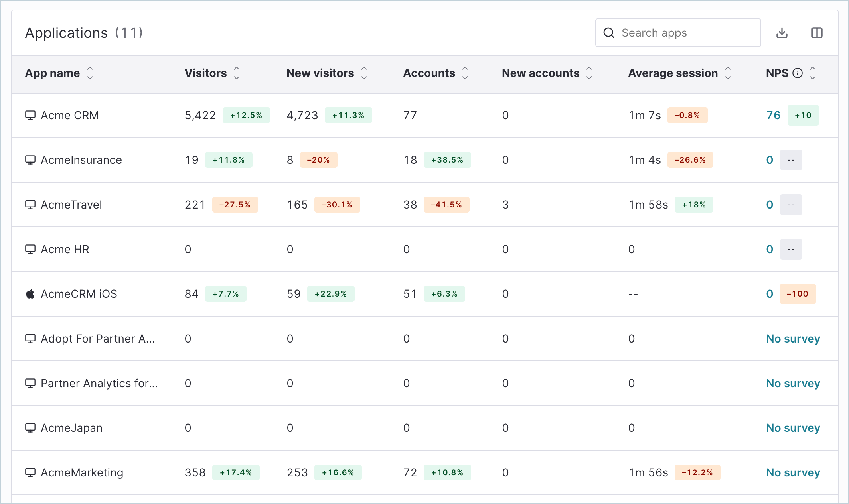Click No survey for Adopt For Partner
This screenshot has height=504, width=849.
pos(793,339)
